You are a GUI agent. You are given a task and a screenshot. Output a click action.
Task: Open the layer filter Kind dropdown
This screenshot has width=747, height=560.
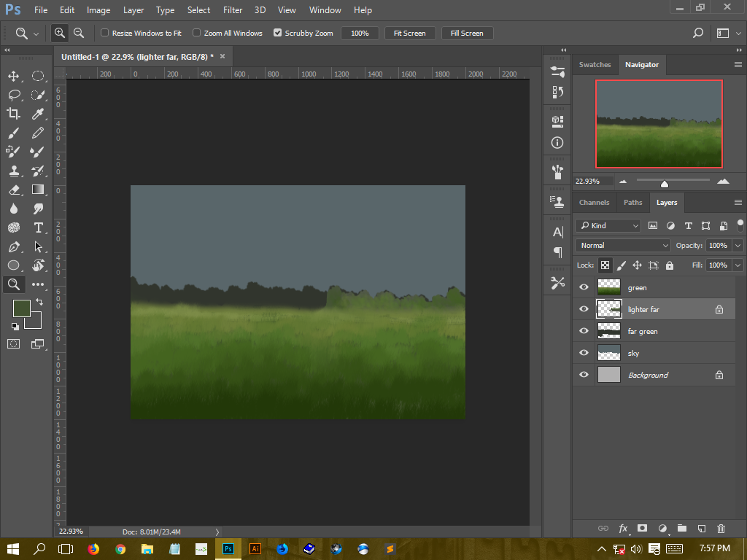point(608,226)
